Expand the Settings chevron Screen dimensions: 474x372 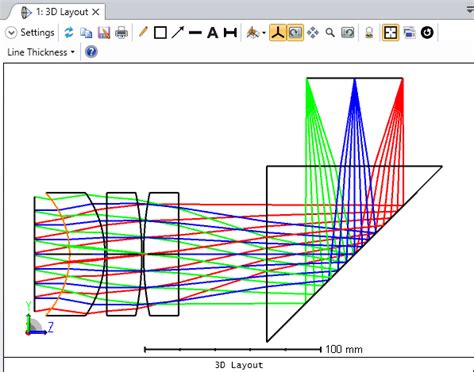(11, 33)
